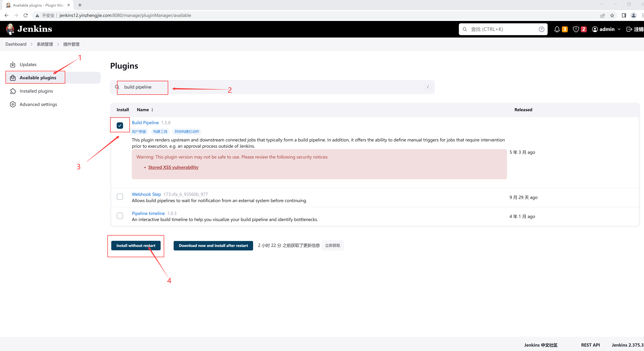The height and width of the screenshot is (351, 644).
Task: Click Download now and install after restart
Action: coord(213,246)
